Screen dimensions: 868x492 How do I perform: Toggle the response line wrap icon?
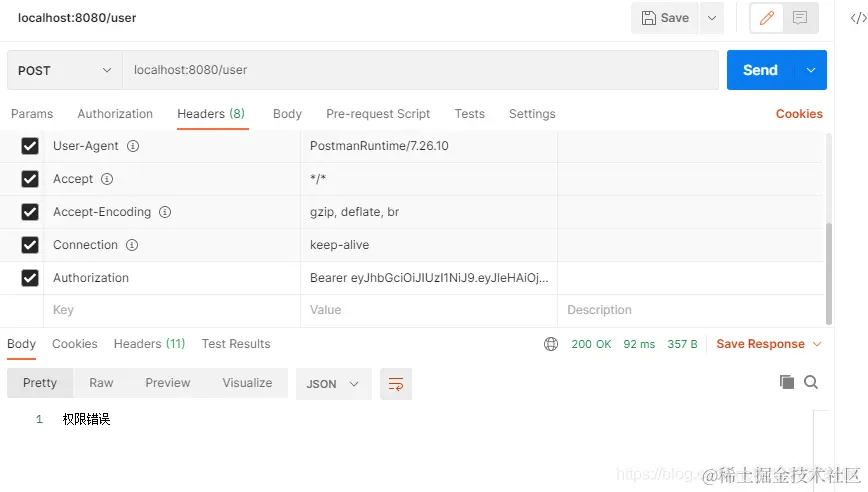pyautogui.click(x=396, y=384)
